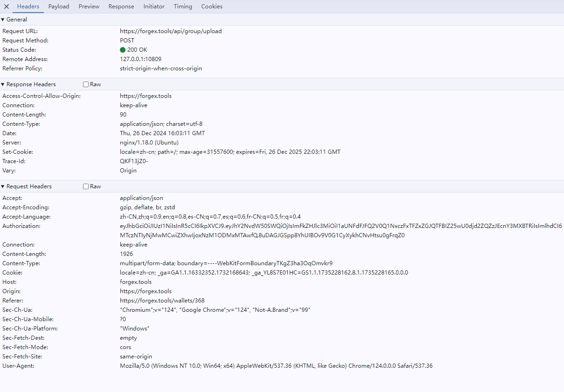Click the Sec-Ch-Ua-Platform value "Windows"
Screen dimensions: 564x392
(x=135, y=329)
